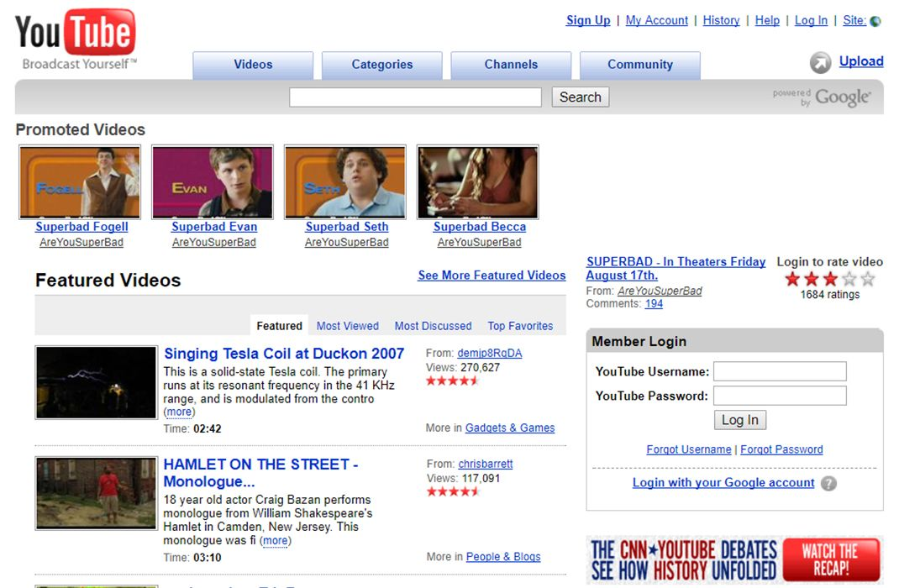Image resolution: width=899 pixels, height=588 pixels.
Task: Click the Upload link
Action: click(861, 61)
